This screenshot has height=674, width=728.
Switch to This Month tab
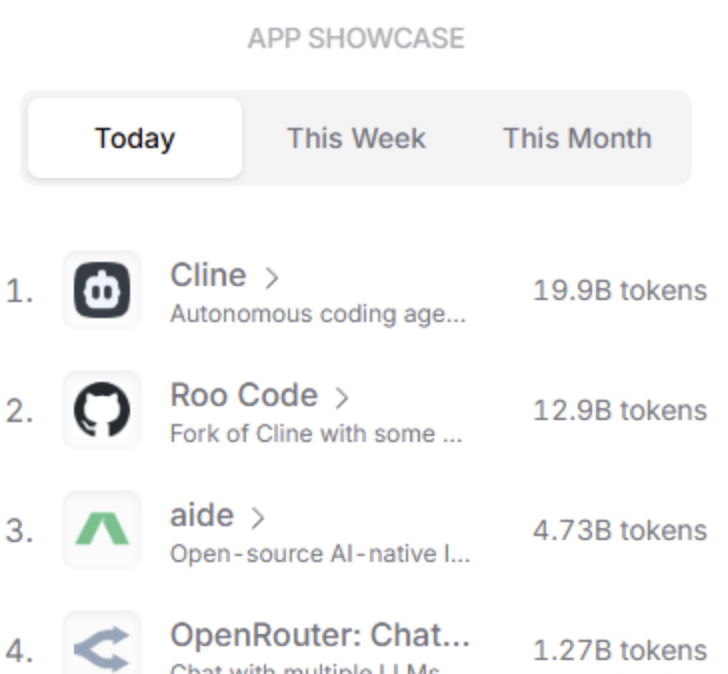tap(577, 138)
